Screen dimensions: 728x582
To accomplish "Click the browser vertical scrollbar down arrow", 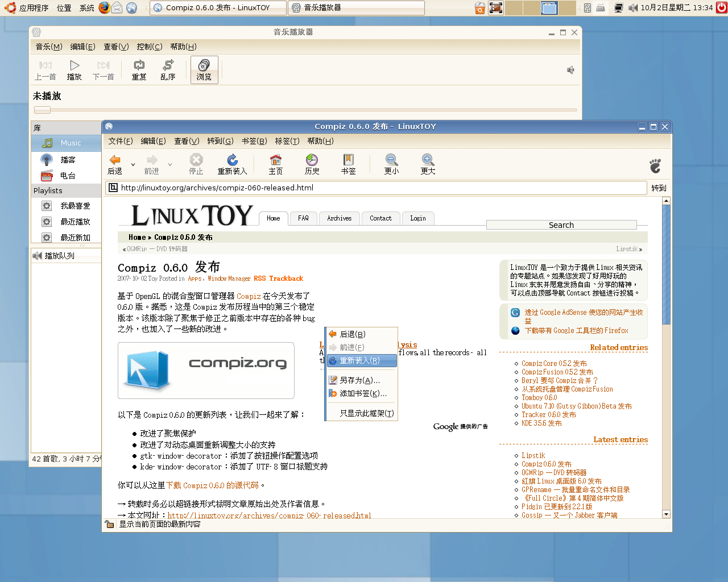I will (666, 514).
